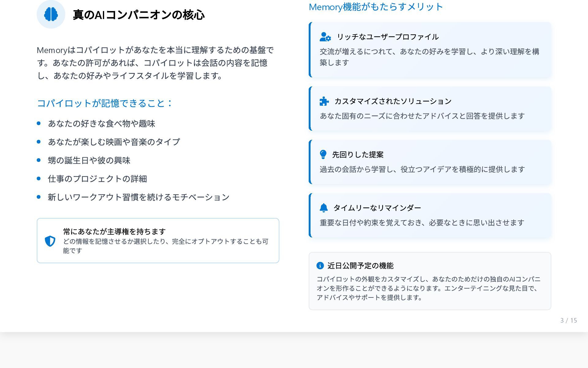Viewport: 588px width, 368px height.
Task: Select the bullet あなたが楽しむ映画や音楽のタイプ
Action: click(x=114, y=142)
